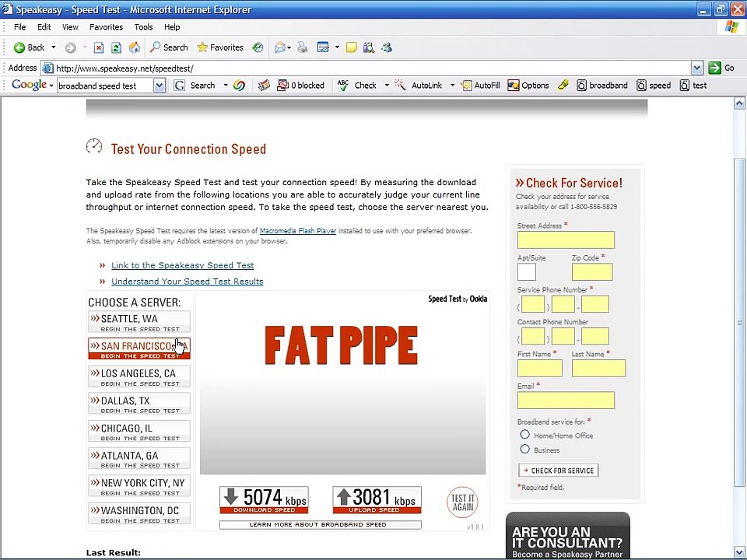Refresh the page with the green arrows icon
Screen dimensions: 747x560
[116, 47]
